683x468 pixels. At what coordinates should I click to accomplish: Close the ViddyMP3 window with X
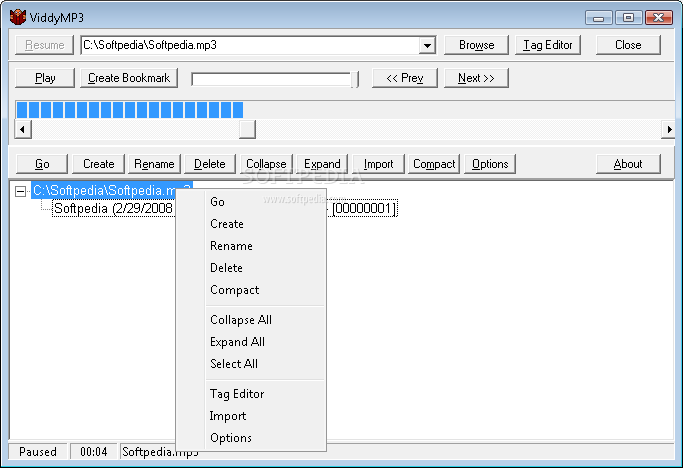click(x=659, y=18)
